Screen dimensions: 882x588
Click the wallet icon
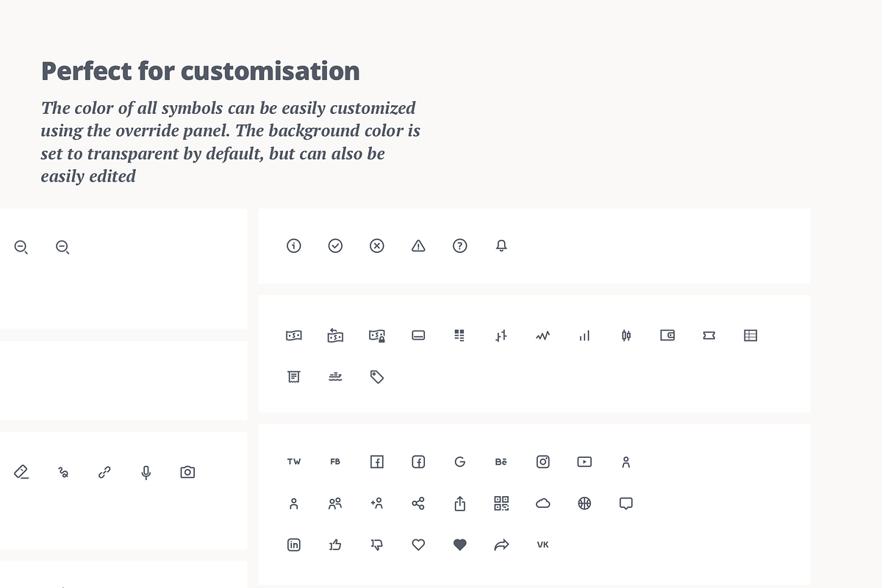coord(667,335)
